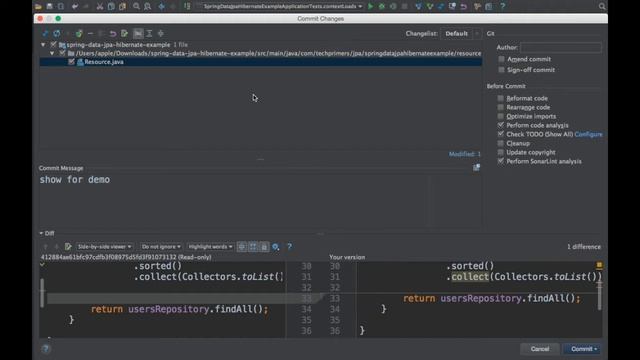Image resolution: width=640 pixels, height=360 pixels.
Task: Enable the Update copyright checkbox
Action: pos(500,152)
